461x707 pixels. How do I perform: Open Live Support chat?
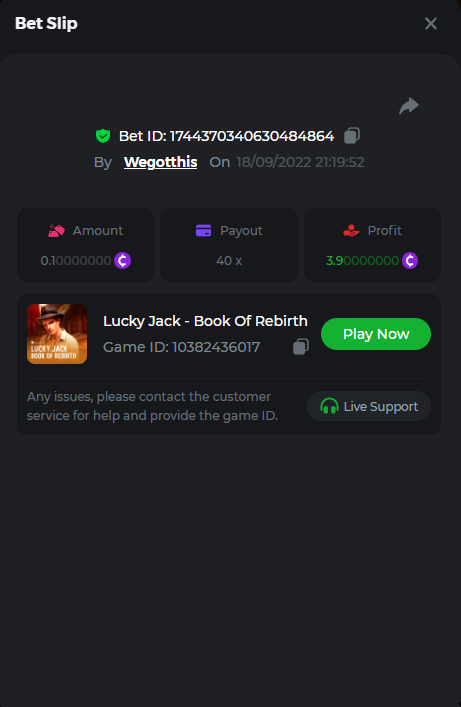coord(369,406)
